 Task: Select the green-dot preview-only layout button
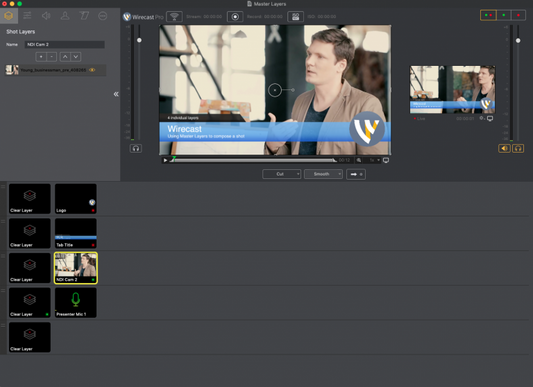tap(504, 15)
